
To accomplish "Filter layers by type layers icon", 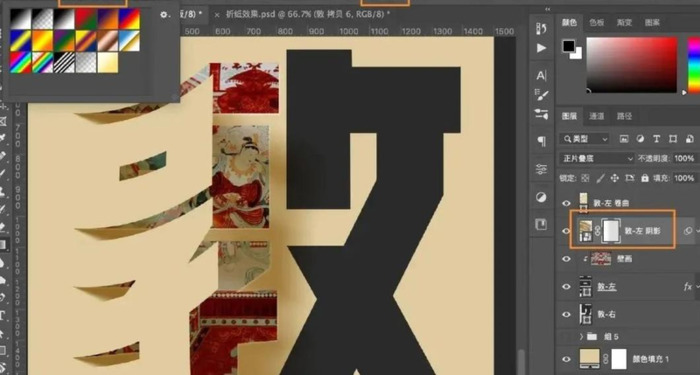I will click(656, 139).
